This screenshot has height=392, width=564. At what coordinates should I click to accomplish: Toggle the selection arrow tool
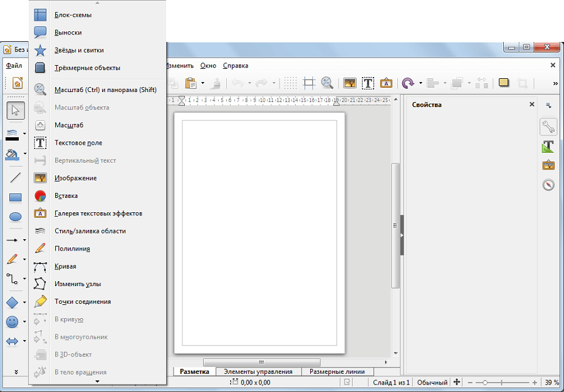point(16,111)
